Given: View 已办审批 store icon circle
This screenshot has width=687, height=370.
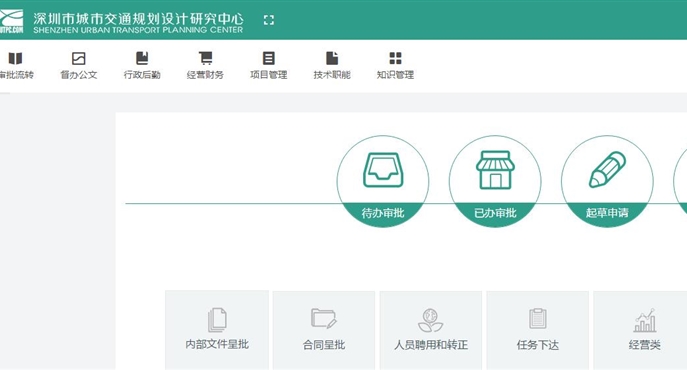Looking at the screenshot, I should pyautogui.click(x=495, y=181).
